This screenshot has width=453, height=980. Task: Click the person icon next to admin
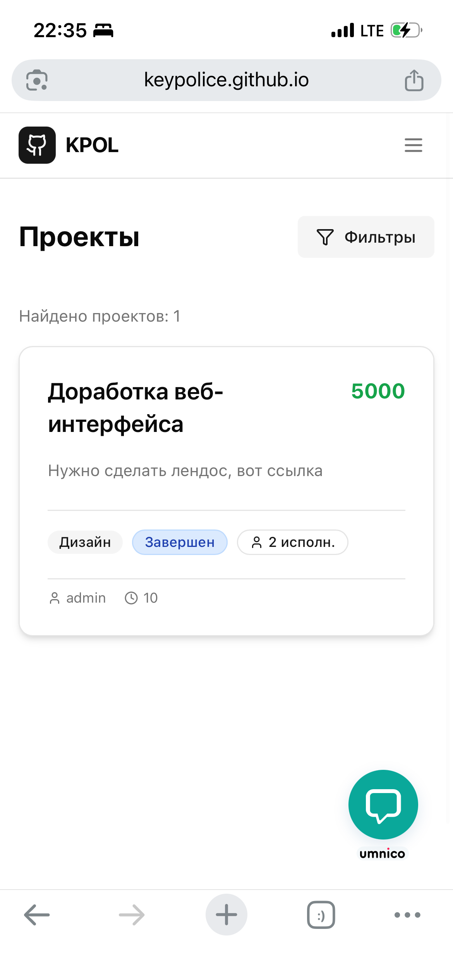click(55, 598)
